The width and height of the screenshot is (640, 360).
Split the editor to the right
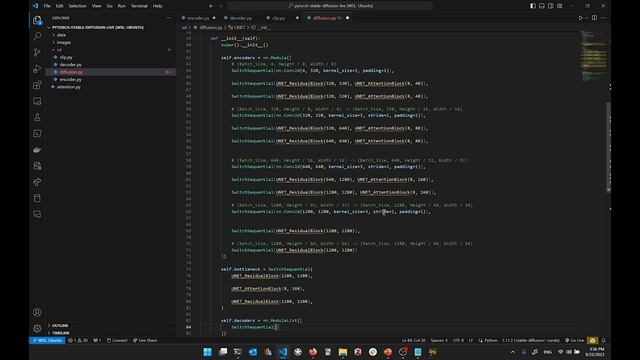pos(594,18)
